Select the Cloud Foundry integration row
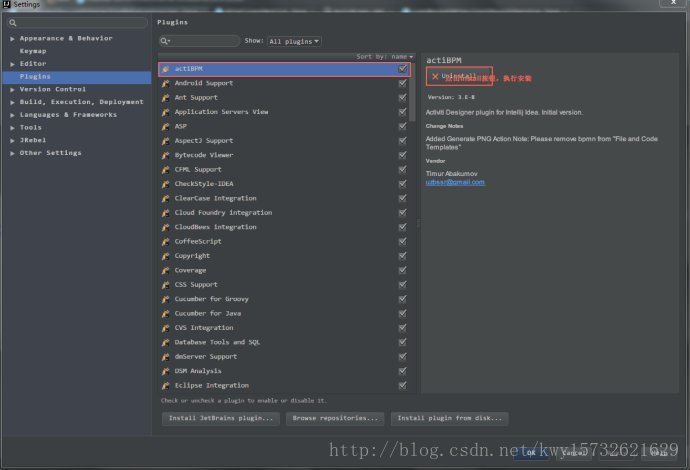 click(284, 213)
